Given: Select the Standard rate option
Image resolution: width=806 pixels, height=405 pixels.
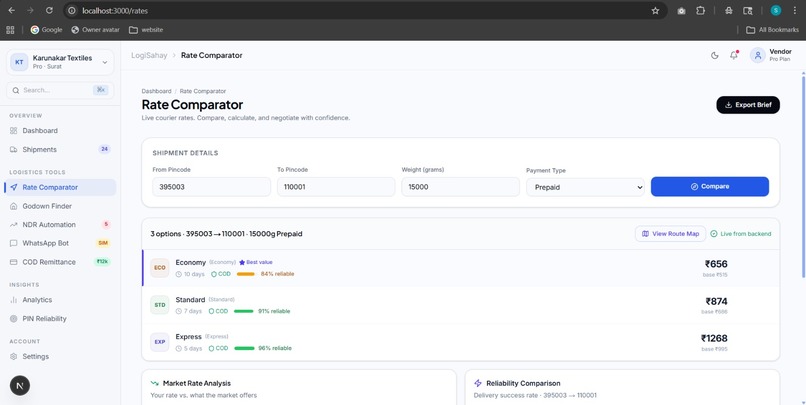Looking at the screenshot, I should tap(461, 305).
